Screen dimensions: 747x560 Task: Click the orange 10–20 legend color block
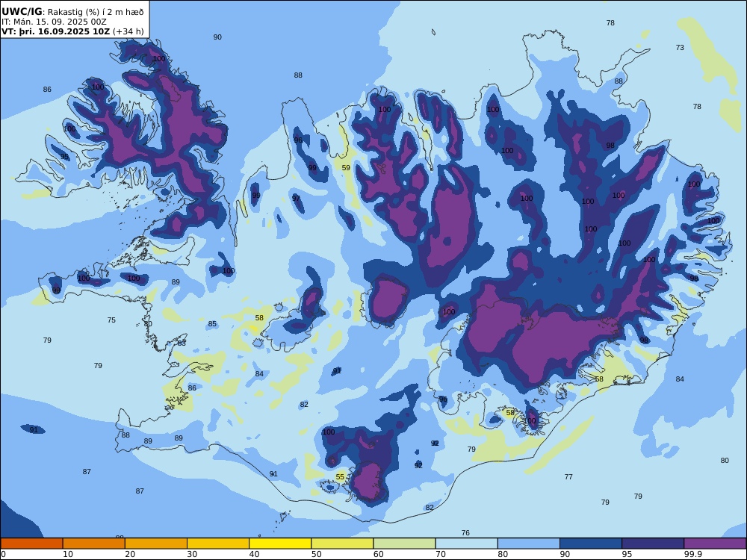click(94, 544)
